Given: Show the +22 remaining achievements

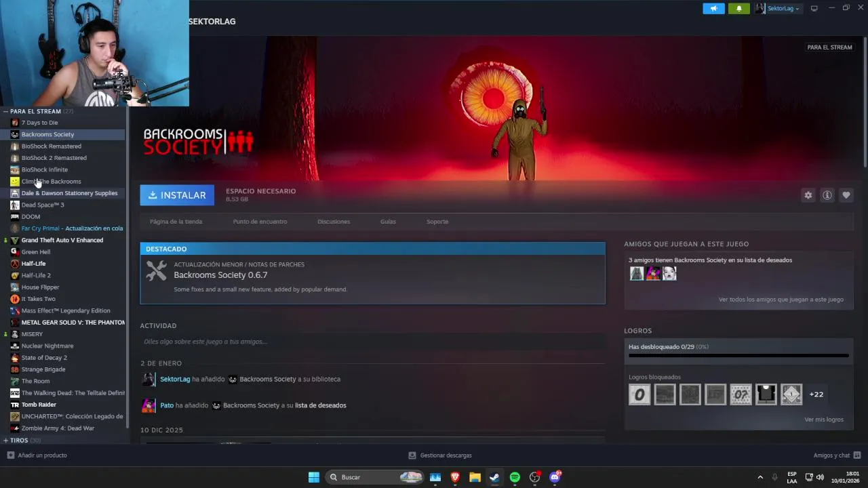Looking at the screenshot, I should click(x=816, y=394).
